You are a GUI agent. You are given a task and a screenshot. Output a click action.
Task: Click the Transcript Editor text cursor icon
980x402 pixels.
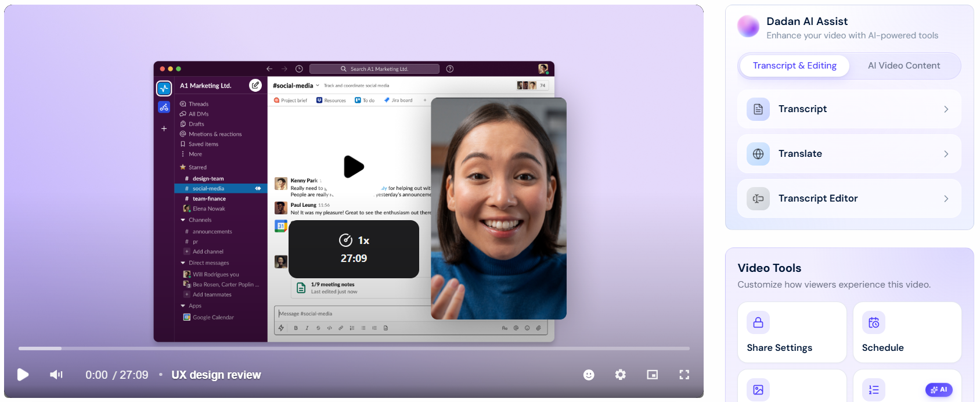758,199
